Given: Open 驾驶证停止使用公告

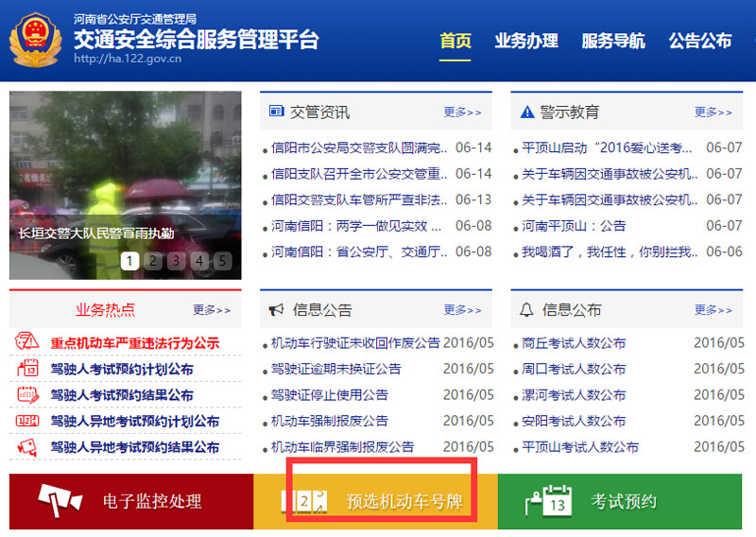Looking at the screenshot, I should [x=329, y=394].
